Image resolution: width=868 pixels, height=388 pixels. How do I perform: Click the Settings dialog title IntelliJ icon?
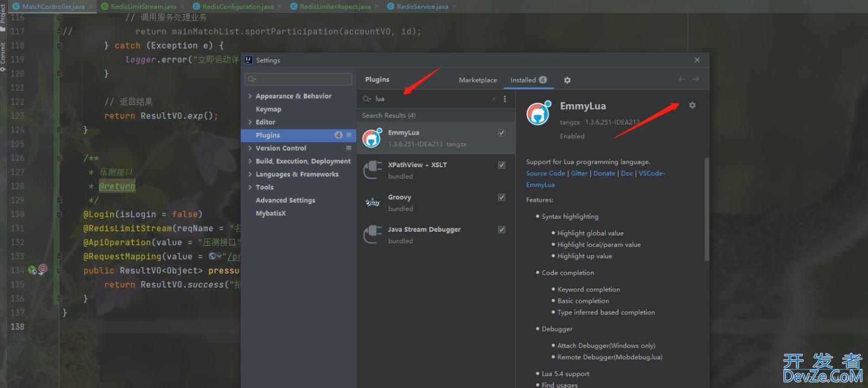[248, 60]
